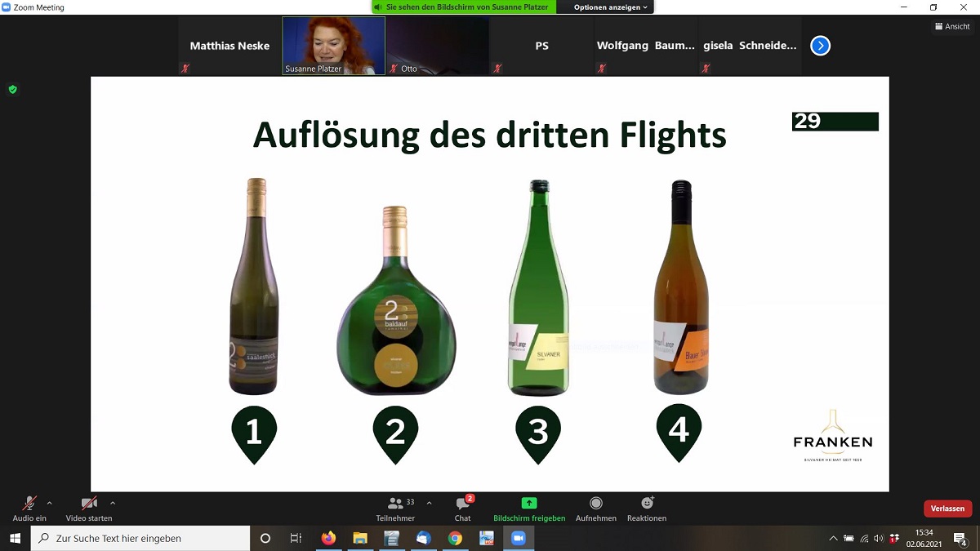Select gisela Schneide... participant tile
Screen dimensions: 980x551
[x=749, y=46]
